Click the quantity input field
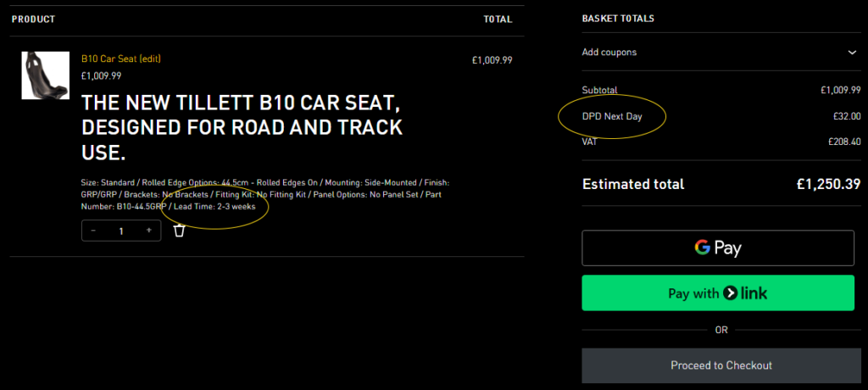 coord(121,231)
